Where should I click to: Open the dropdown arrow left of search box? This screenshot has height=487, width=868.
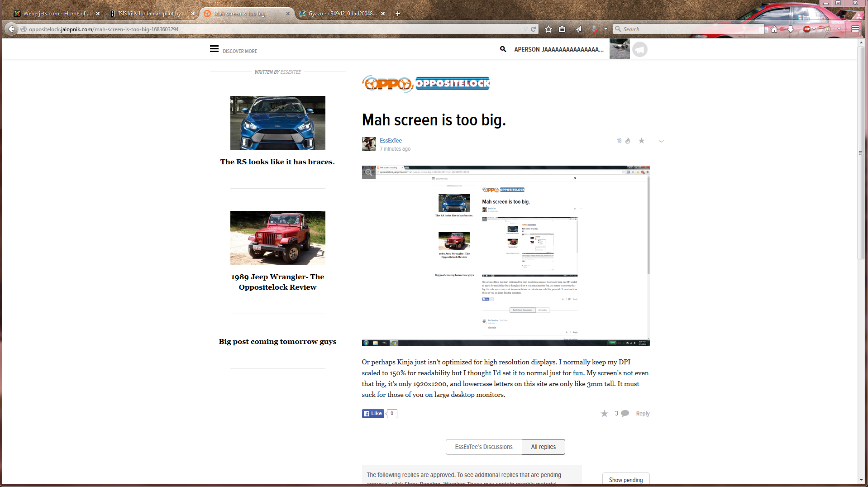pyautogui.click(x=606, y=29)
